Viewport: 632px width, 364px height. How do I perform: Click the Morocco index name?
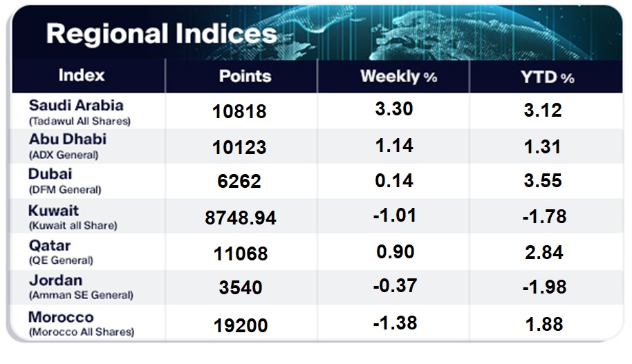point(61,317)
